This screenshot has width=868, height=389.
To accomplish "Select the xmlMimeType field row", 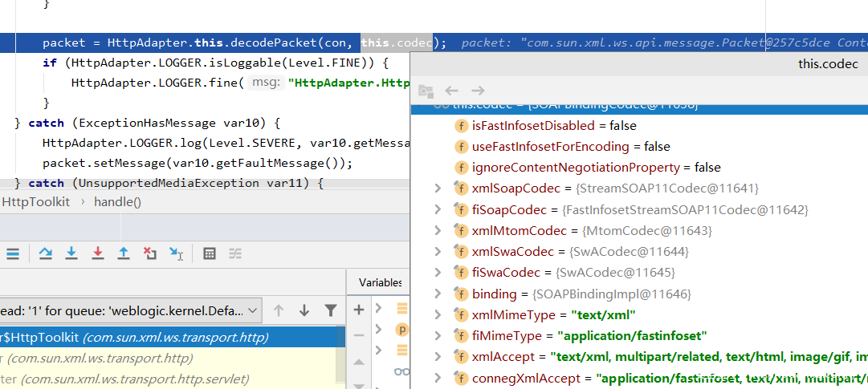I will point(554,314).
